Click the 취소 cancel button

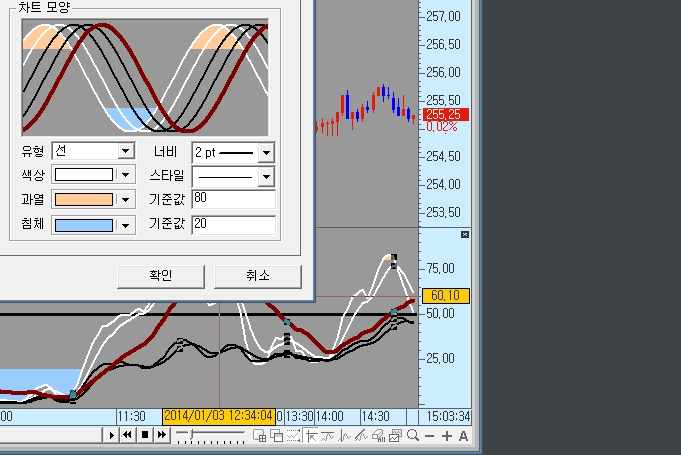[258, 276]
